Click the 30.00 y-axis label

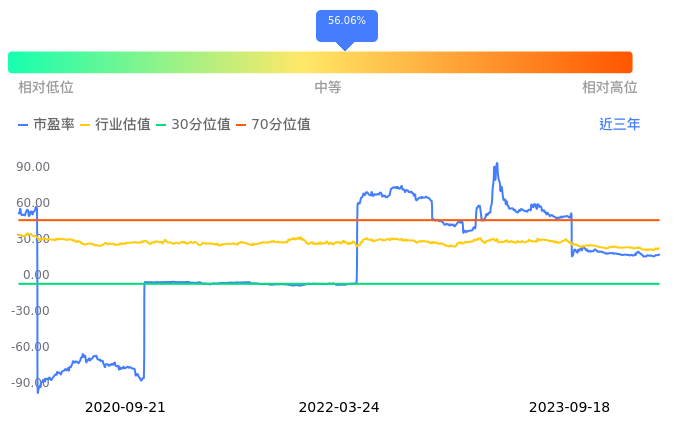tap(33, 239)
